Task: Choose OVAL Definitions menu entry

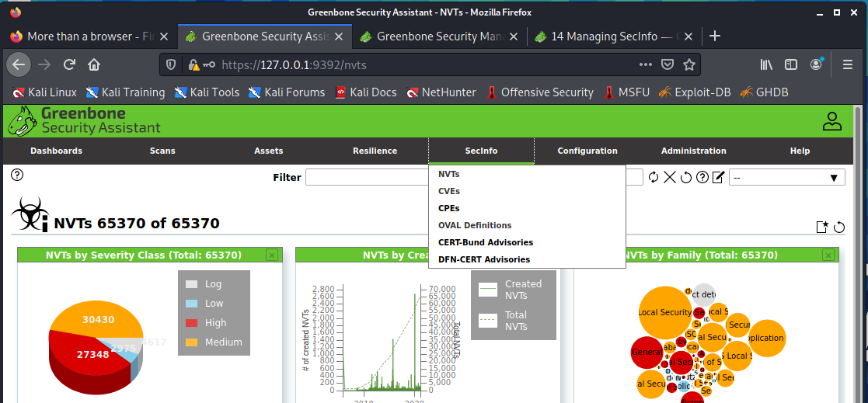Action: pyautogui.click(x=475, y=225)
